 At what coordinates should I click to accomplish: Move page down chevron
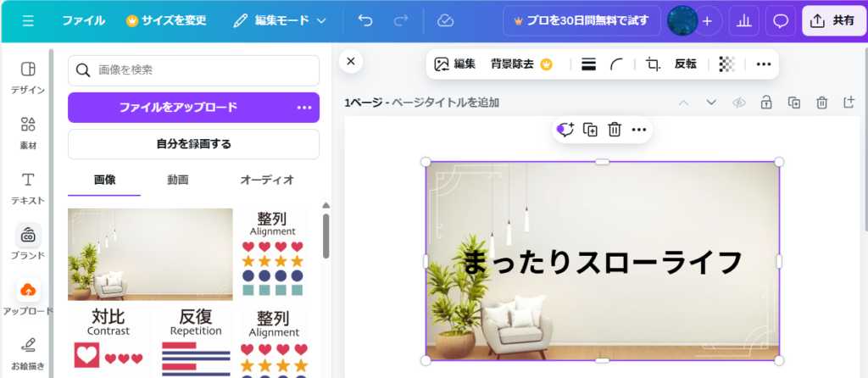tap(711, 103)
